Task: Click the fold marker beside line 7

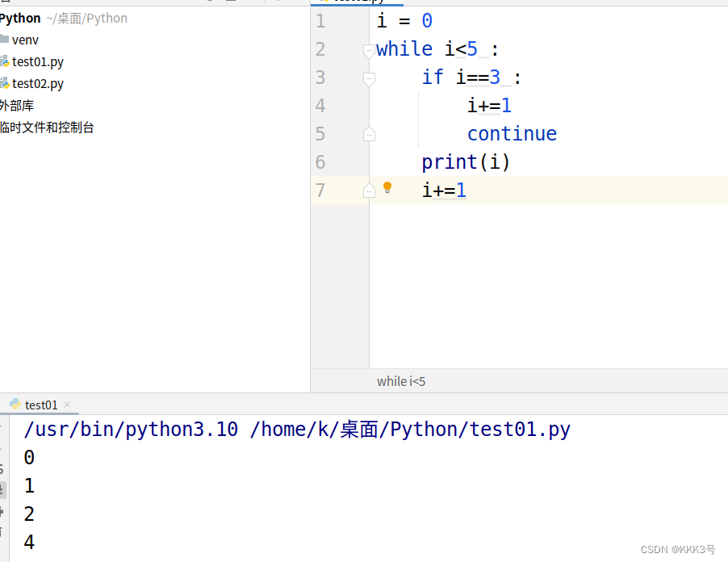Action: (369, 190)
